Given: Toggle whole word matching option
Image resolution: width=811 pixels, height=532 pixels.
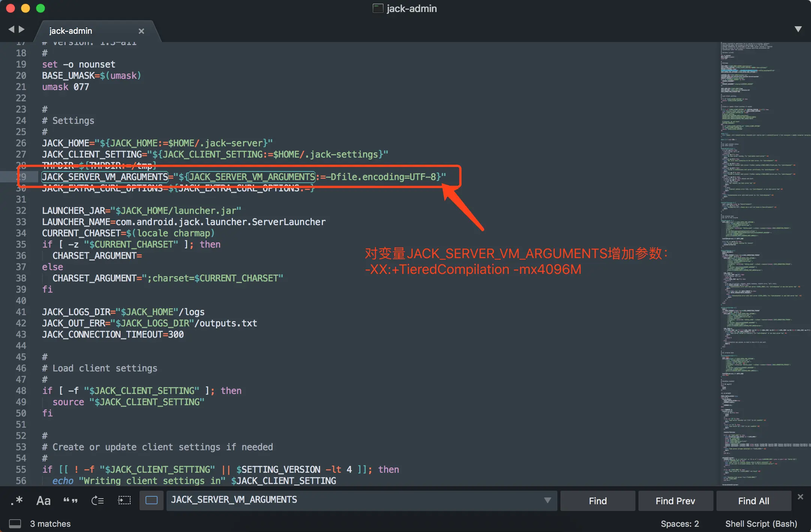Looking at the screenshot, I should (x=70, y=500).
